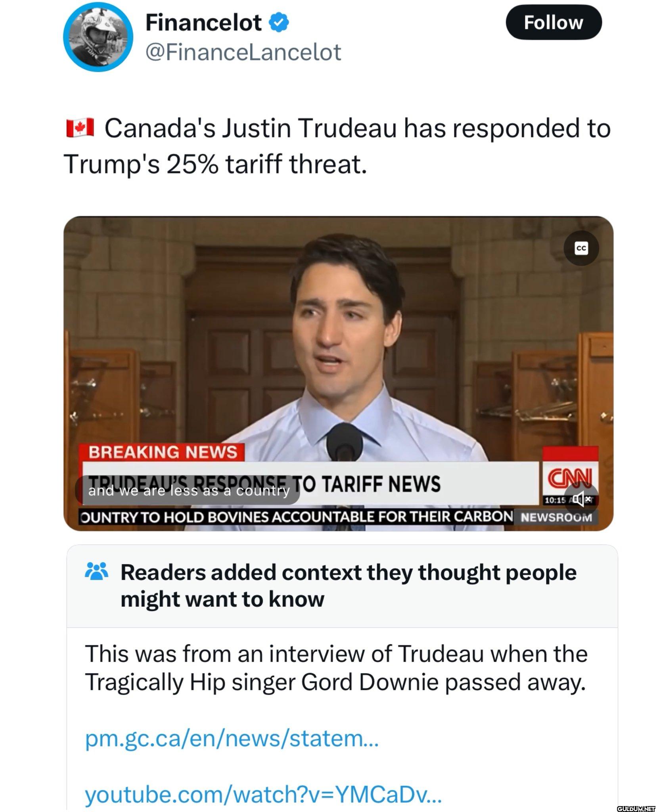Click the video caption "and we are less as a country"
Viewport: 657px width, 812px height.
point(188,491)
